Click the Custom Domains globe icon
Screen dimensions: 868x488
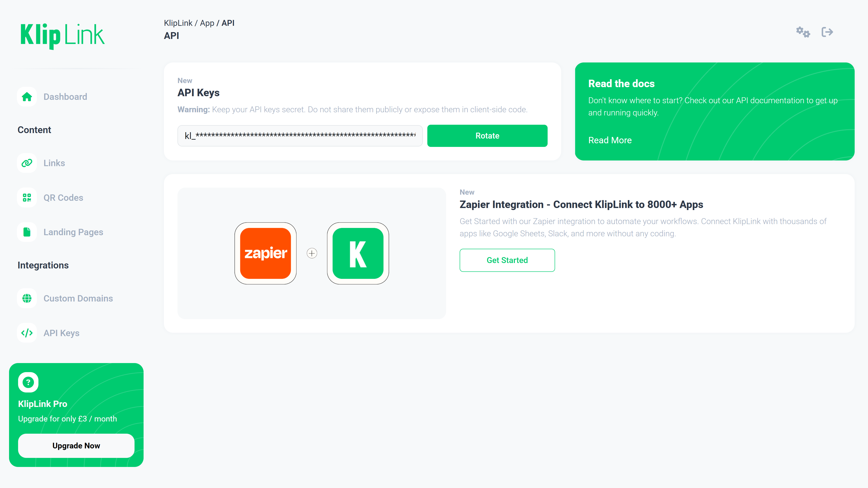pyautogui.click(x=27, y=299)
